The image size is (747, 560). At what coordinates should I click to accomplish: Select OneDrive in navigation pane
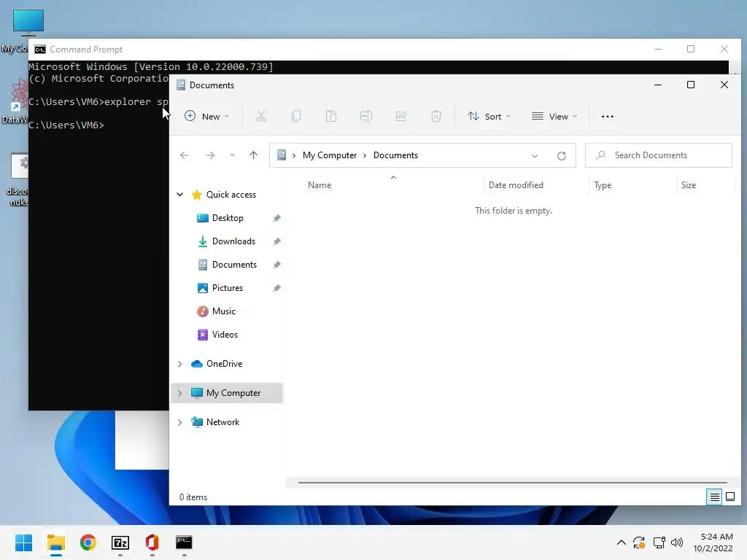[224, 364]
